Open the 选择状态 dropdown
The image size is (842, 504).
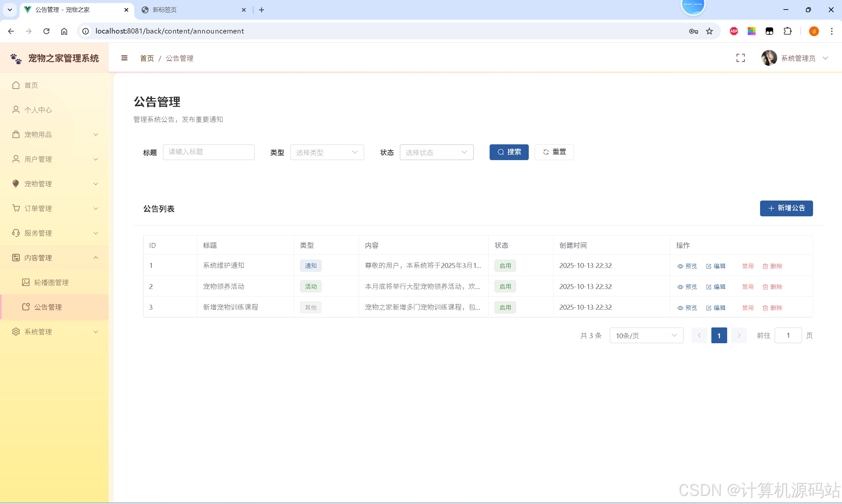(x=436, y=152)
